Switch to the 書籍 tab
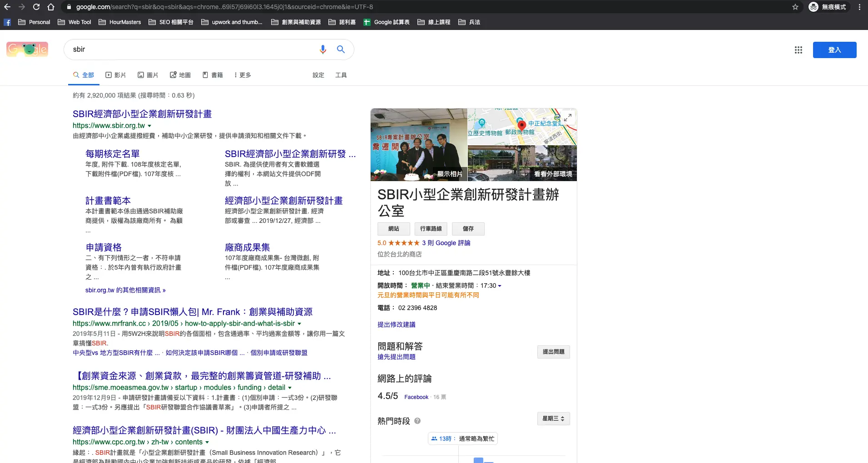 (x=213, y=75)
